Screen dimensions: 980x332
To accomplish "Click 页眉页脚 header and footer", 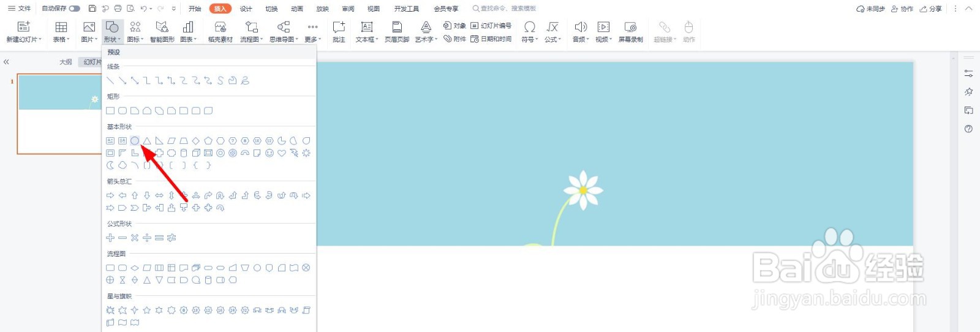I will pos(397,31).
